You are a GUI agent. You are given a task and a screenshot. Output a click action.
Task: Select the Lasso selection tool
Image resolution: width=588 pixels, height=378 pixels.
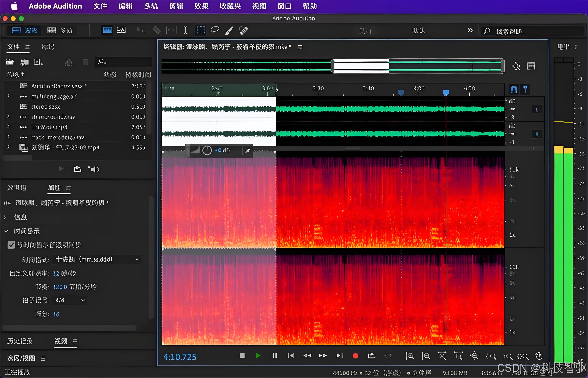215,30
